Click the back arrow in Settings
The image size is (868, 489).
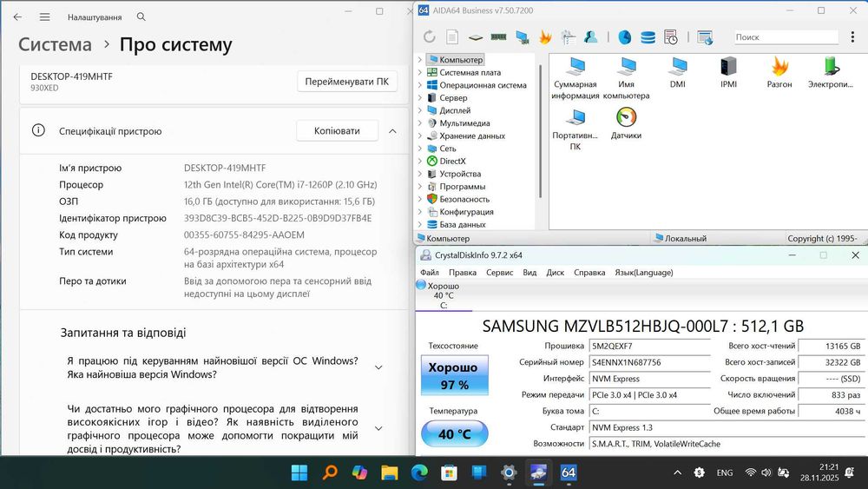pyautogui.click(x=17, y=17)
